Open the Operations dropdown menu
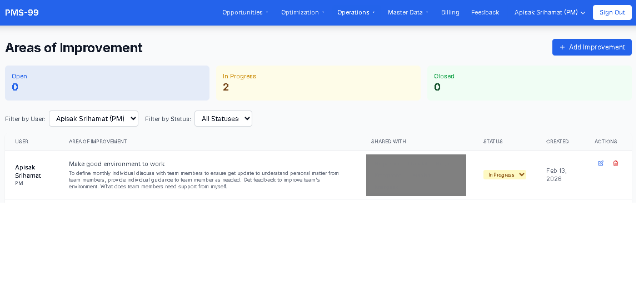 click(356, 12)
